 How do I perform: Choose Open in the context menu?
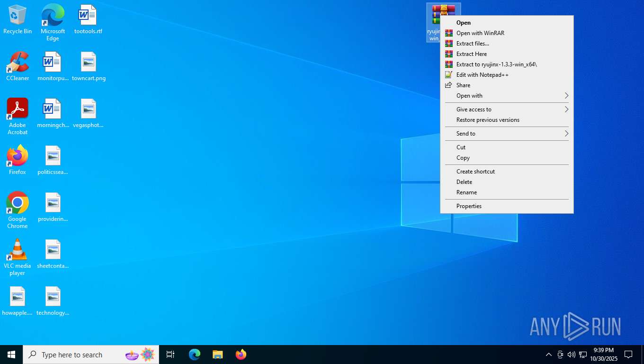[x=507, y=23]
